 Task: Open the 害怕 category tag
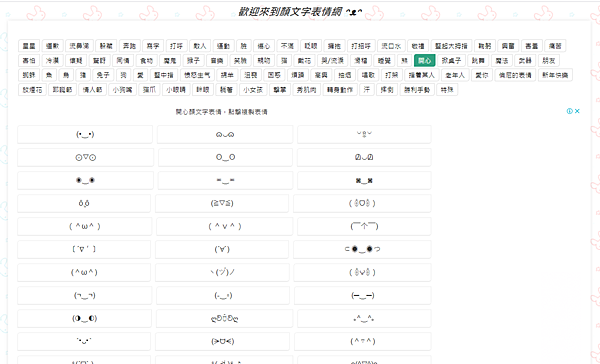pyautogui.click(x=29, y=60)
